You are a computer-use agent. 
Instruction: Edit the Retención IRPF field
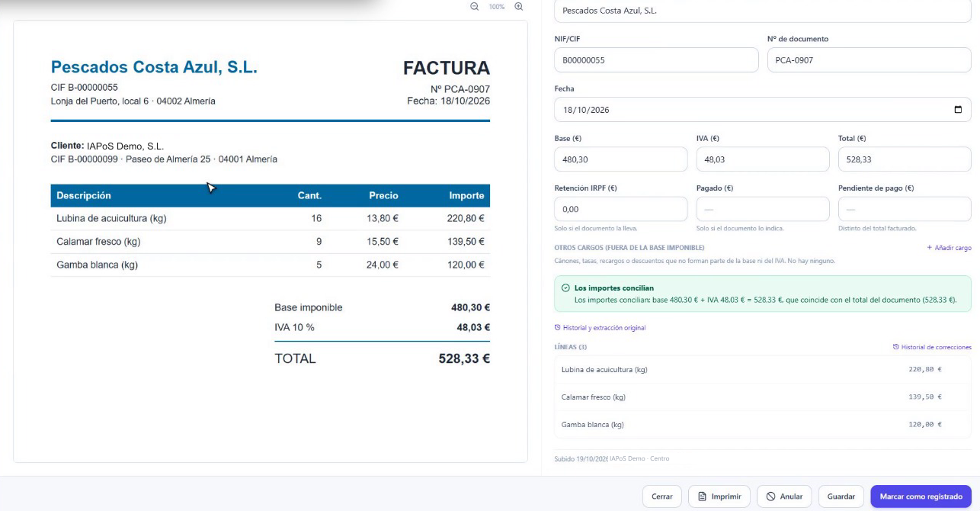pyautogui.click(x=621, y=209)
